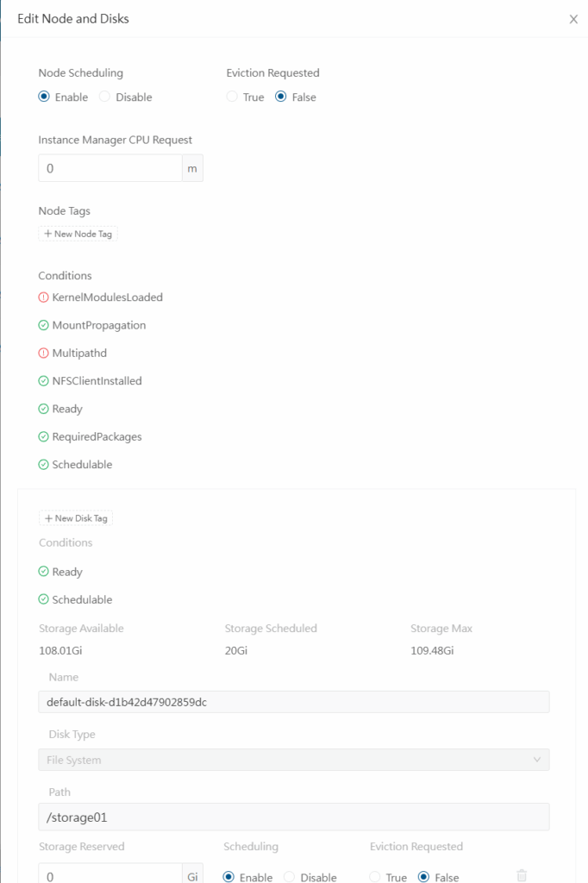Click the node Schedulable check icon
Screen dimensions: 588x883
point(44,465)
